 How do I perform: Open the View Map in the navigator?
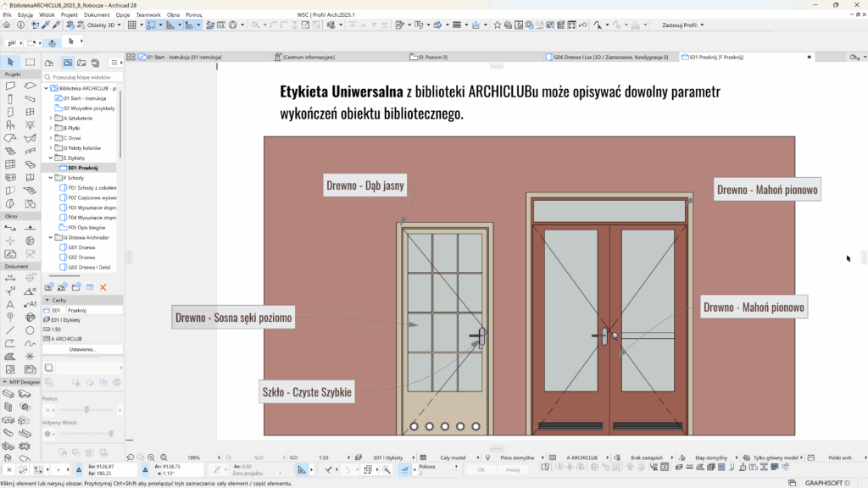(x=68, y=63)
